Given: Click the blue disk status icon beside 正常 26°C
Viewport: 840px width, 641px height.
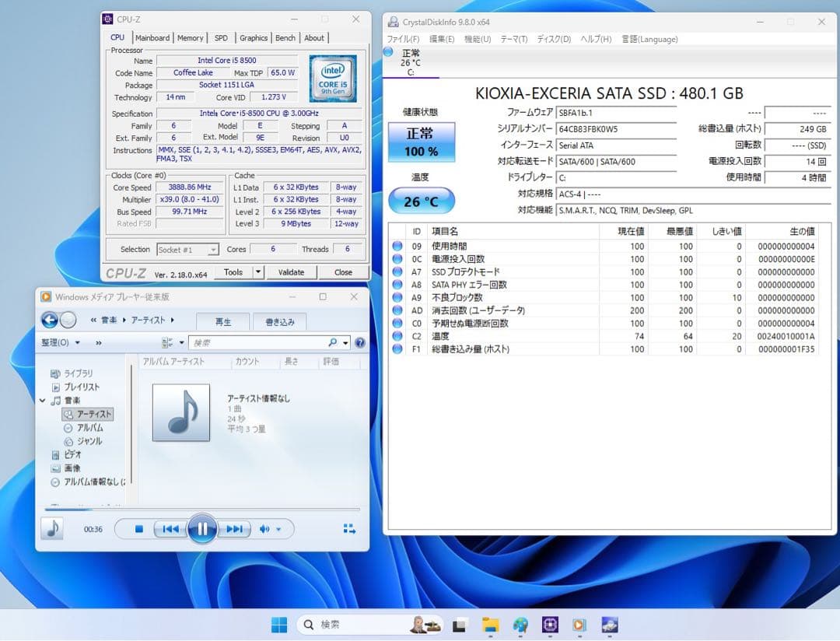Looking at the screenshot, I should pyautogui.click(x=388, y=52).
